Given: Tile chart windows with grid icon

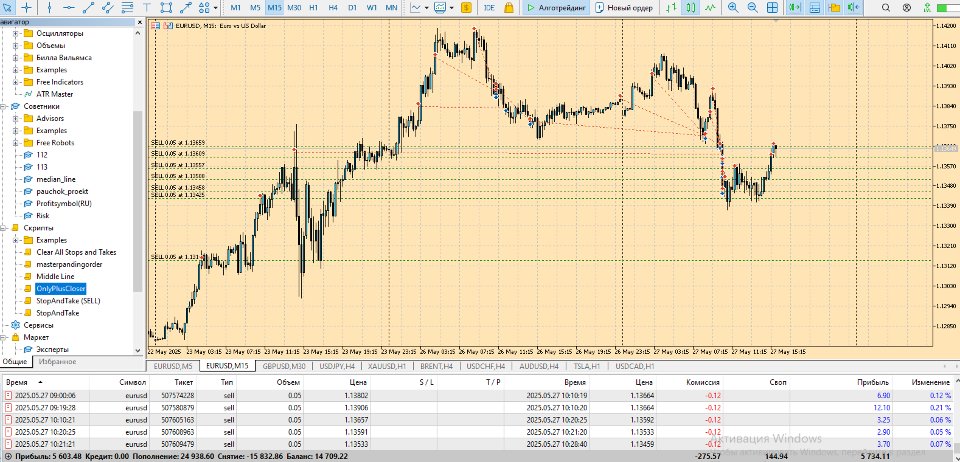Looking at the screenshot, I should coord(773,7).
